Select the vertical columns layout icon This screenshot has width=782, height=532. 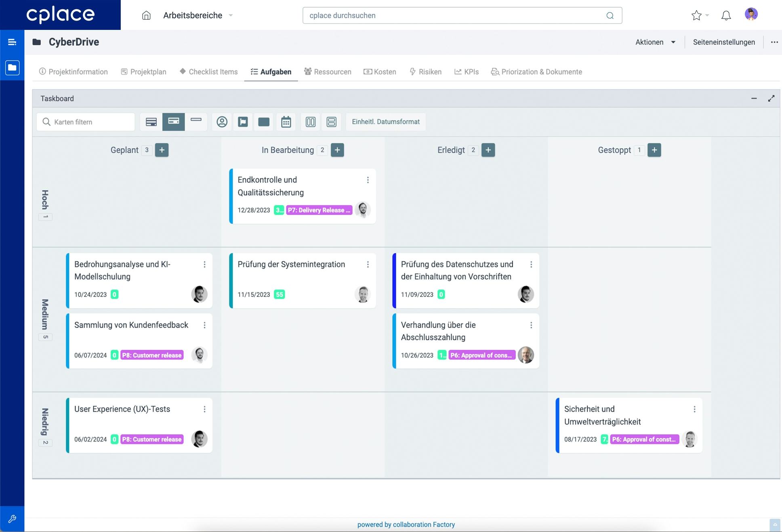pos(310,122)
